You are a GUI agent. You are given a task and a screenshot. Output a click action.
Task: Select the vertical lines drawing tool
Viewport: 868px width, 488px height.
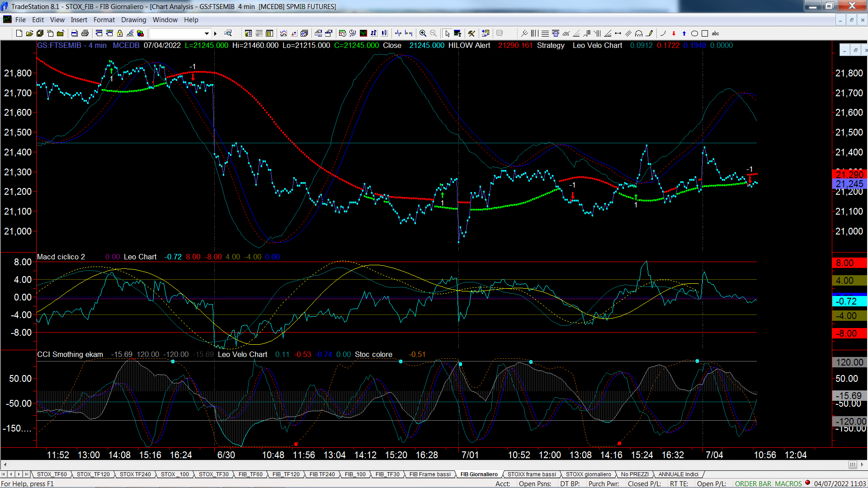point(535,33)
